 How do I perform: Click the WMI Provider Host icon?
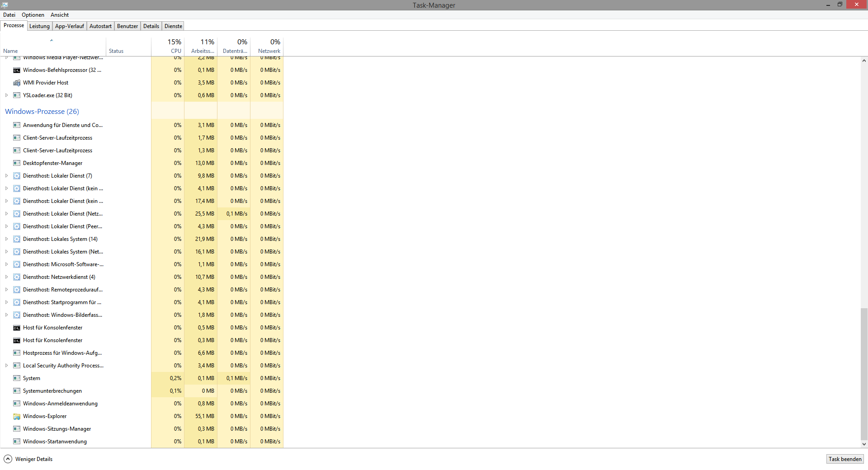17,83
